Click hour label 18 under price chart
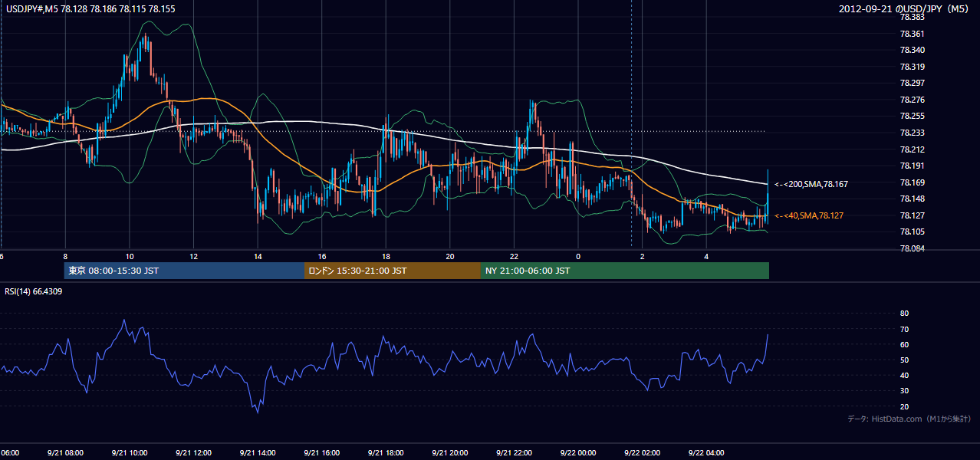This screenshot has height=460, width=980. tap(386, 257)
